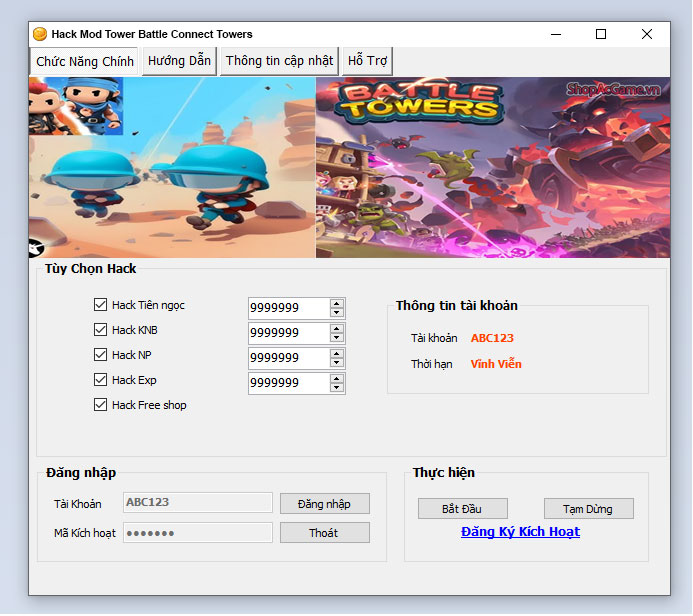Maximize the Hack Mod window

coord(601,34)
